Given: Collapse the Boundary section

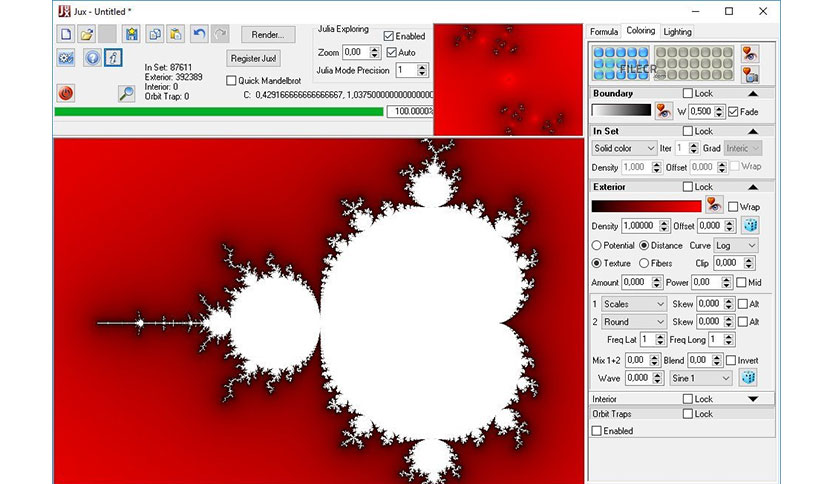Looking at the screenshot, I should [753, 94].
